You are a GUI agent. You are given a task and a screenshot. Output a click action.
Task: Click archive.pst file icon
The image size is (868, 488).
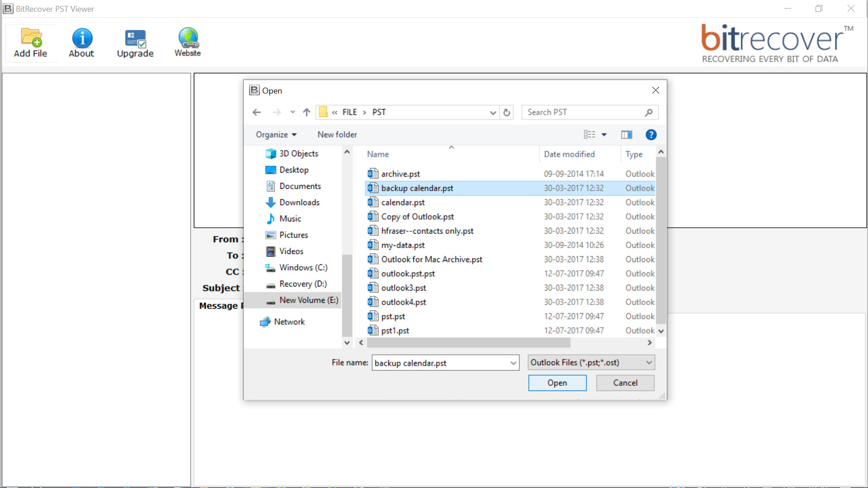pos(373,174)
